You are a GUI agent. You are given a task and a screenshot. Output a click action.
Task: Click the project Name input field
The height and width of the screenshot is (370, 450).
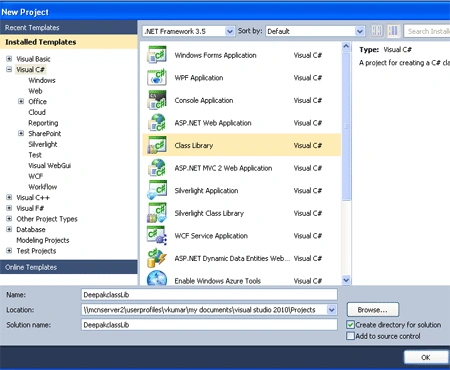[x=209, y=295]
